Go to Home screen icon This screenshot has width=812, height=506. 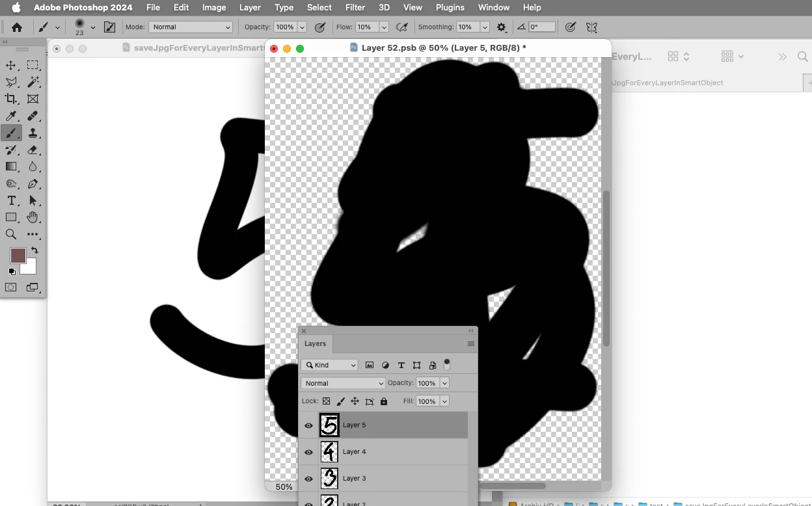click(x=17, y=27)
